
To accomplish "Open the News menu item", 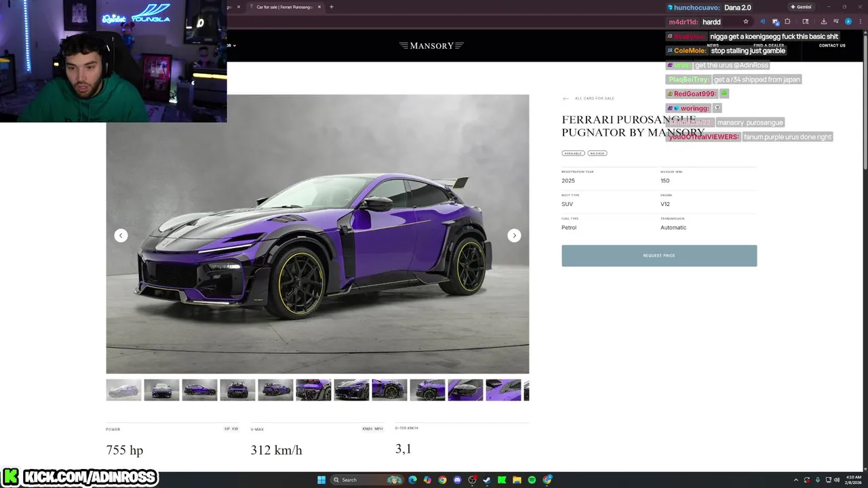I will pos(713,45).
